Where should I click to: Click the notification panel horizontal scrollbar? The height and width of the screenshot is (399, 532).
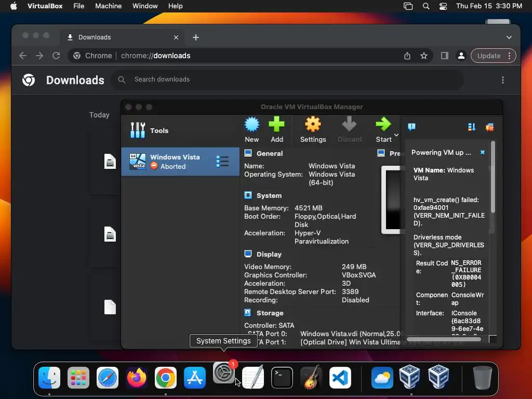click(444, 339)
